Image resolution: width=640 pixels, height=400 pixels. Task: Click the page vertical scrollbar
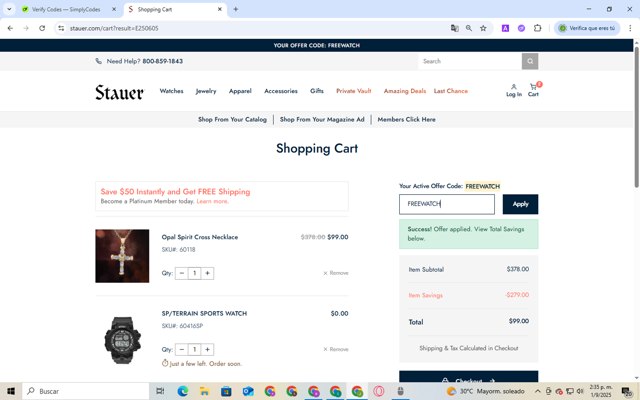pos(636,117)
